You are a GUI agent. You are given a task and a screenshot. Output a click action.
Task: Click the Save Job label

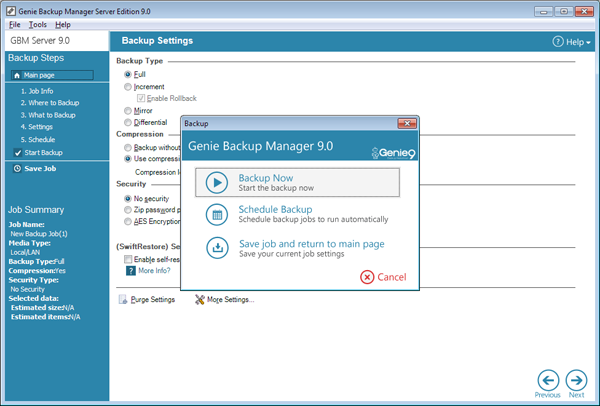[40, 169]
